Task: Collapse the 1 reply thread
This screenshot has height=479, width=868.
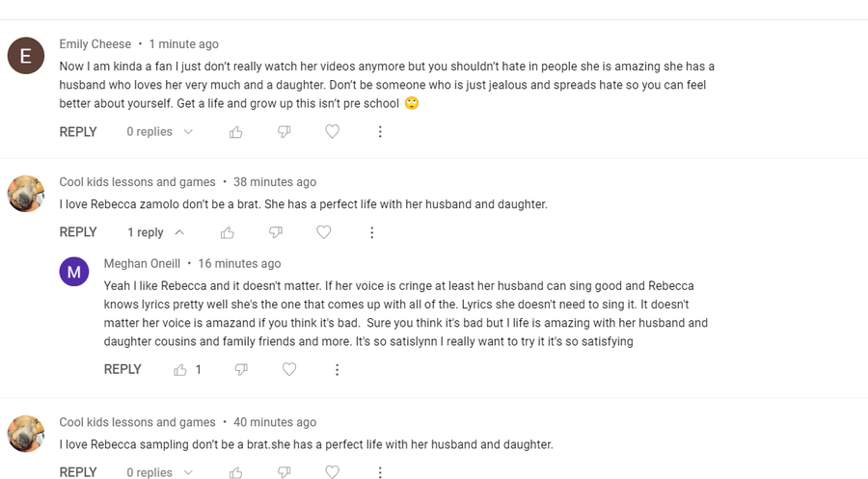Action: point(155,232)
